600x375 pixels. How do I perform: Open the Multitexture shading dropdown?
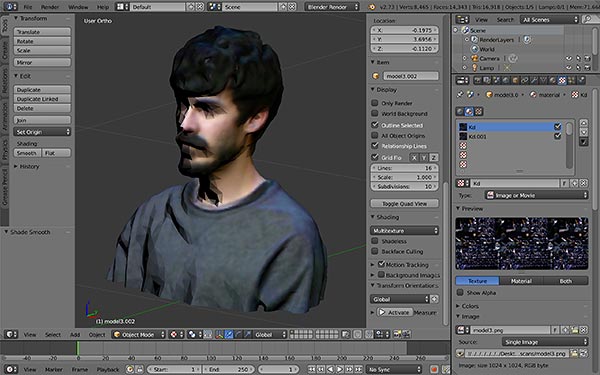click(x=404, y=230)
